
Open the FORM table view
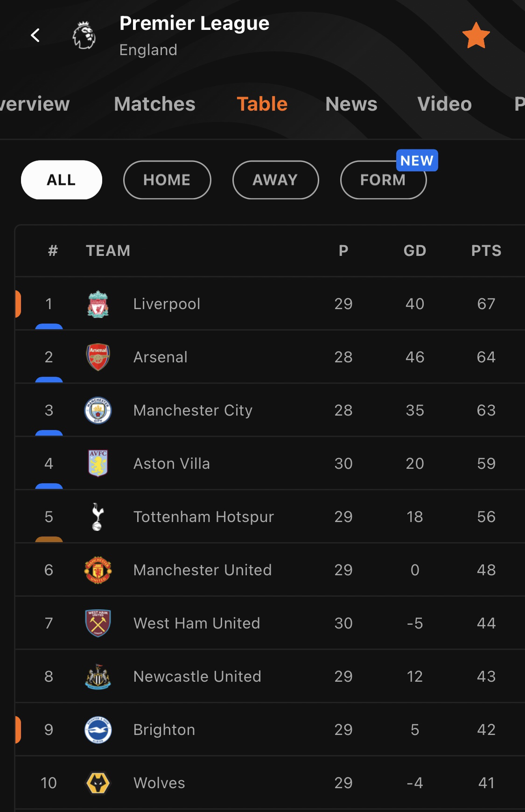point(383,180)
